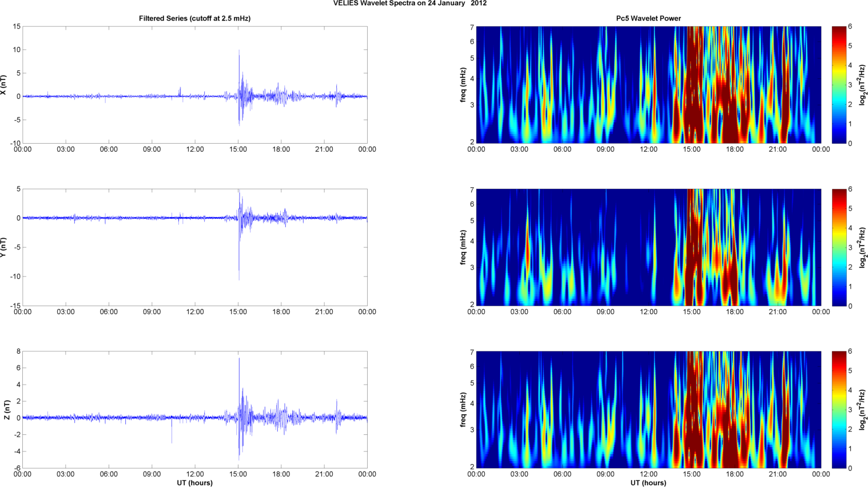Click the "03:00" tick under the middle wavelet plot
Image resolution: width=868 pixels, height=487 pixels.
tap(519, 312)
